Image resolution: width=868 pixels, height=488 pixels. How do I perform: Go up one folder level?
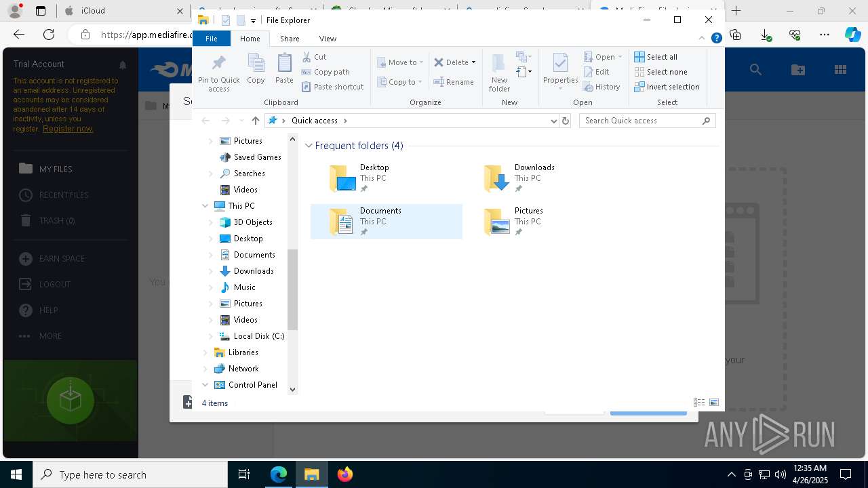(255, 121)
